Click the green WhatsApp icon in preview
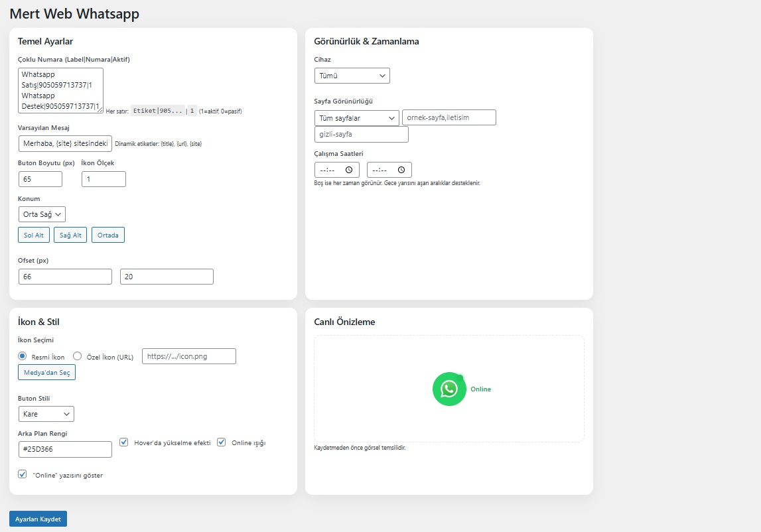Screen dimensions: 761x532 (x=449, y=389)
